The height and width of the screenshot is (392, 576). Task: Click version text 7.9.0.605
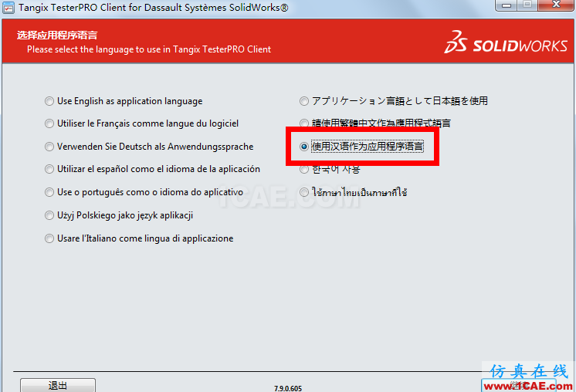pos(288,388)
